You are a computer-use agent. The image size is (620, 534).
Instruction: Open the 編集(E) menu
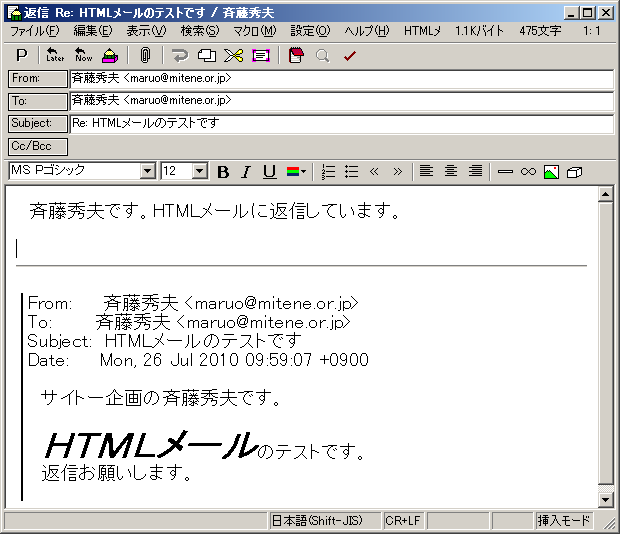93,31
